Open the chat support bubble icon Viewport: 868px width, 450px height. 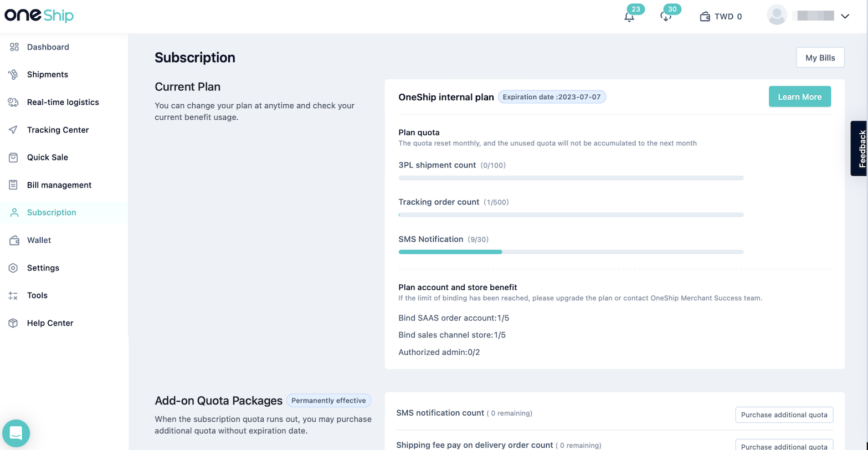(16, 433)
